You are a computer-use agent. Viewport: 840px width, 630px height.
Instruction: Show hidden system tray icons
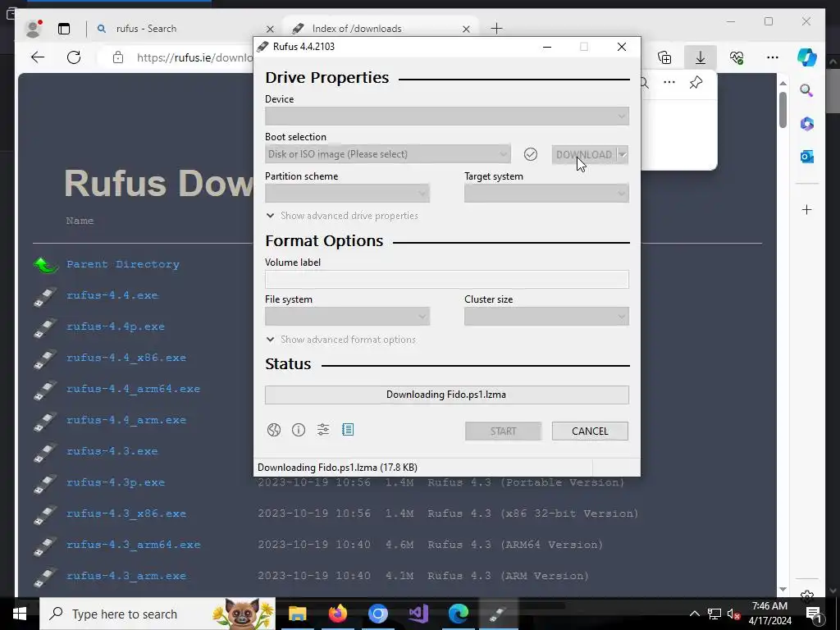click(x=694, y=614)
